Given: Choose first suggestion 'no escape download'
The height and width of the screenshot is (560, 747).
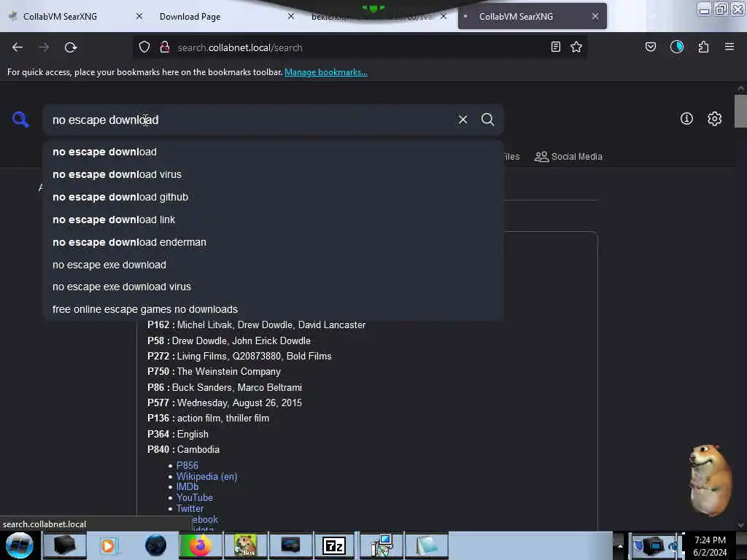Looking at the screenshot, I should coord(105,152).
